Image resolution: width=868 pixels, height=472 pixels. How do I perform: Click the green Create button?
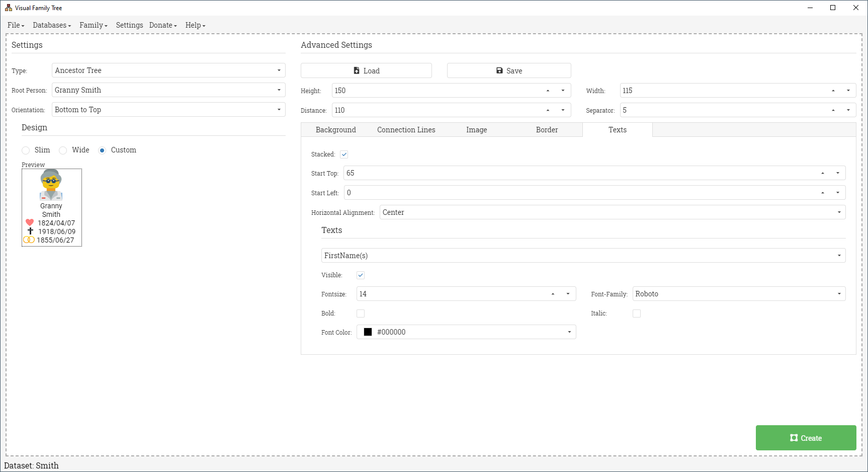coord(806,438)
